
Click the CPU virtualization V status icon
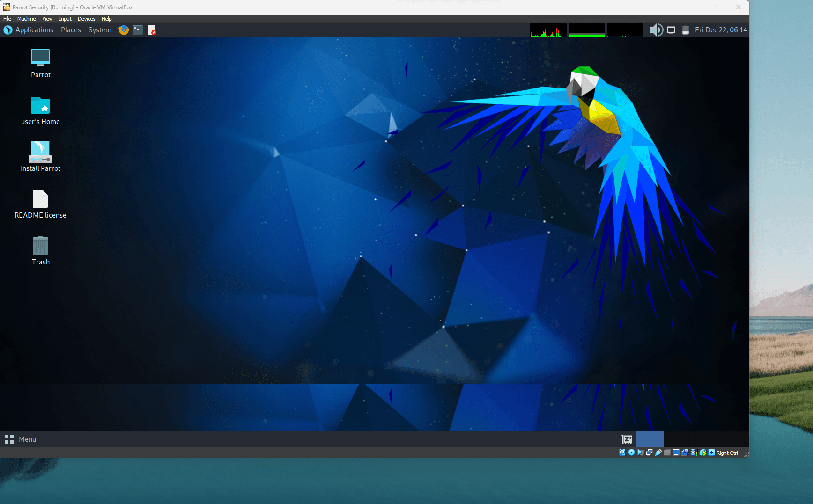(x=694, y=453)
